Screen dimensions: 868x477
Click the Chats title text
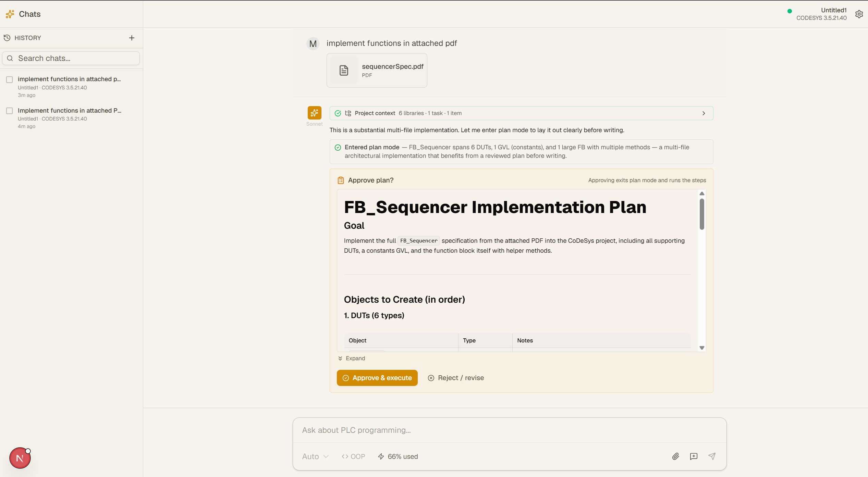click(29, 14)
